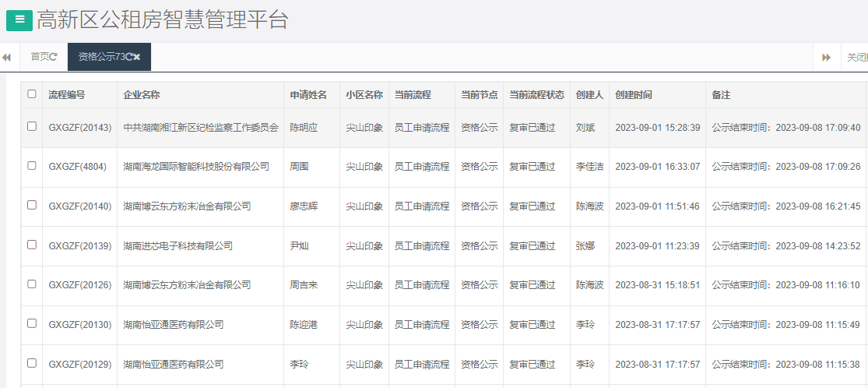The width and height of the screenshot is (868, 388).
Task: Check the row GXGZF(20140) checkbox
Action: pos(32,205)
